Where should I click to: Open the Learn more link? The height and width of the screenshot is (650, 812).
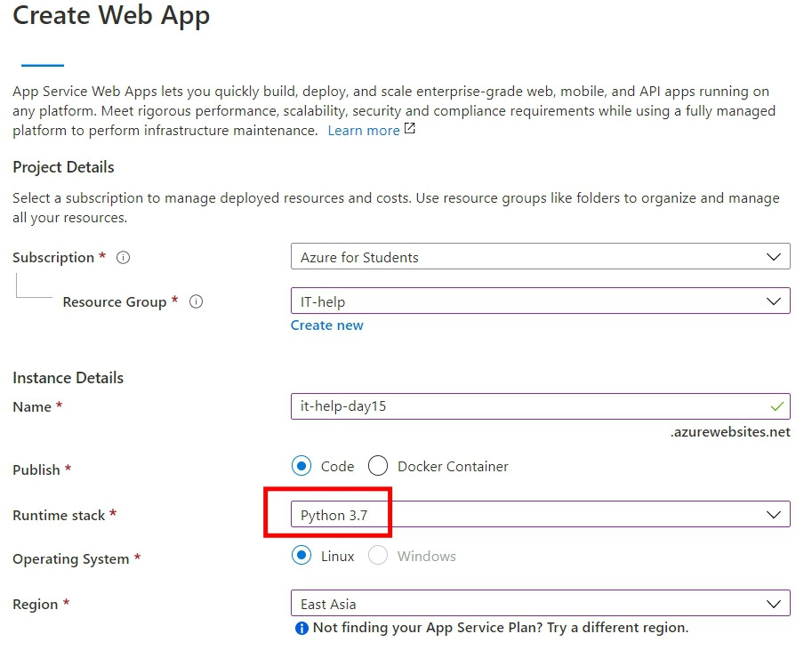(x=363, y=130)
